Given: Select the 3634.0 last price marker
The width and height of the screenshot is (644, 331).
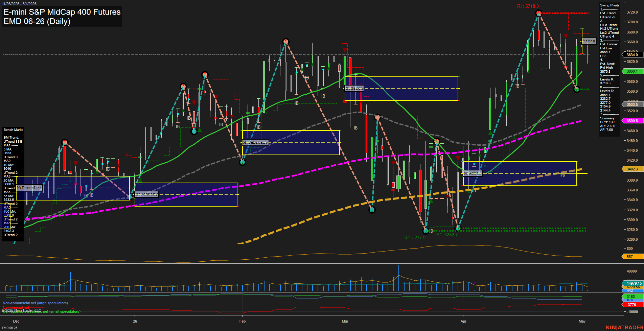Looking at the screenshot, I should [x=632, y=55].
